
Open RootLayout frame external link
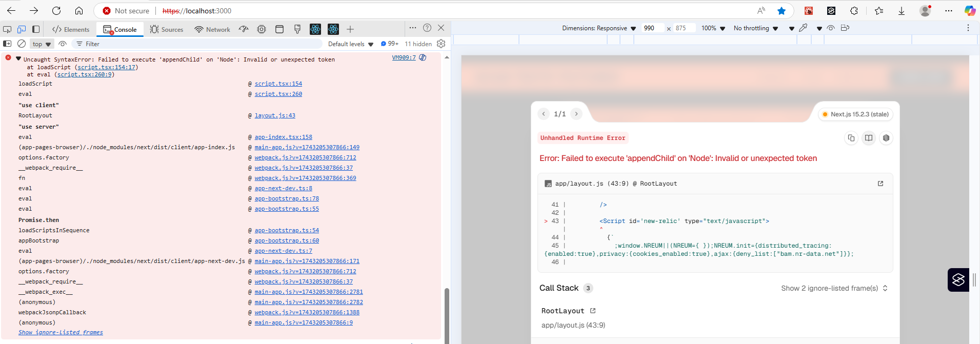(x=593, y=311)
